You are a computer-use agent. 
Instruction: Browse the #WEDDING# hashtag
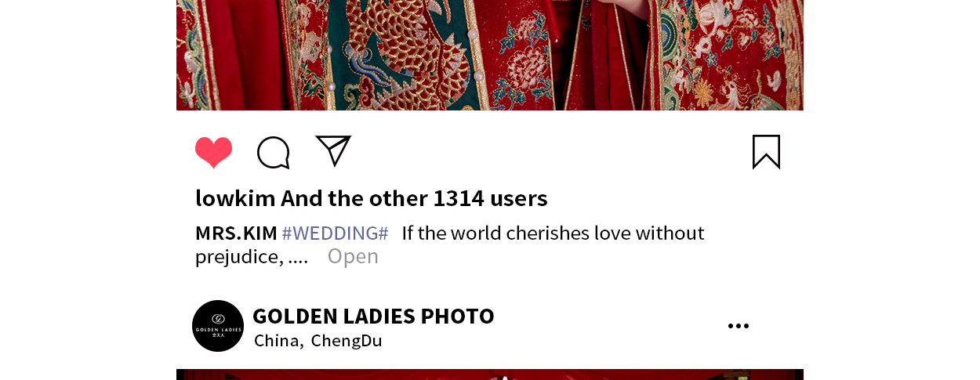335,233
